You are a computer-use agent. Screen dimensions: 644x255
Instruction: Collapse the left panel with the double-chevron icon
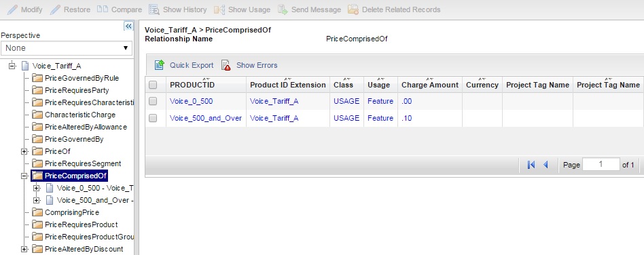[x=128, y=26]
